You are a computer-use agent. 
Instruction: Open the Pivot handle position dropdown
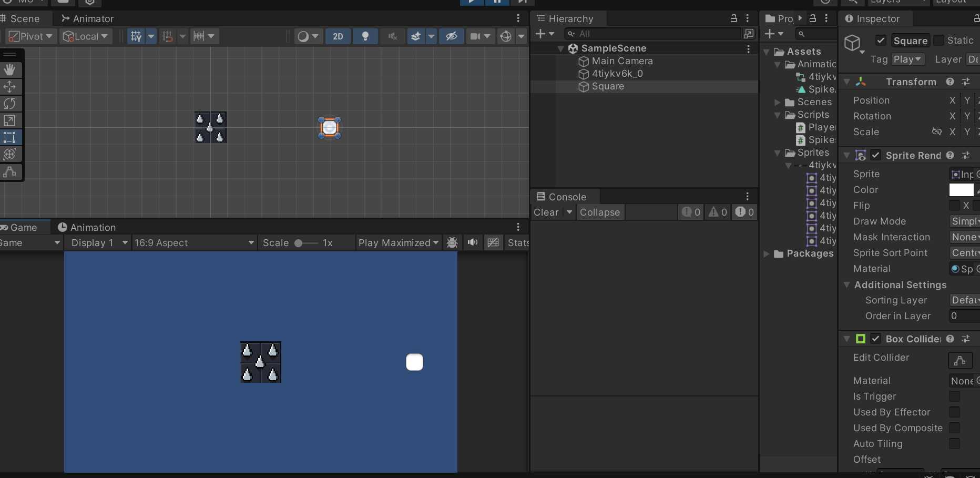click(x=31, y=36)
